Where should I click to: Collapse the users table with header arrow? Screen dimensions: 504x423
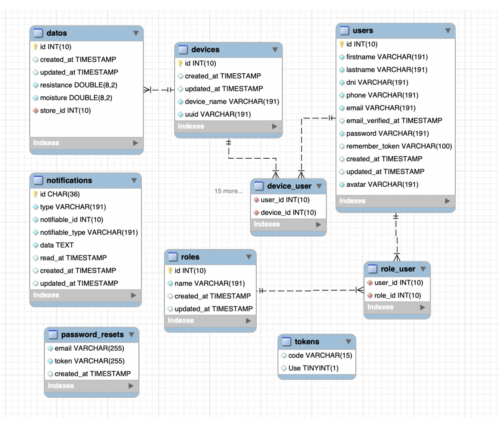pos(448,31)
